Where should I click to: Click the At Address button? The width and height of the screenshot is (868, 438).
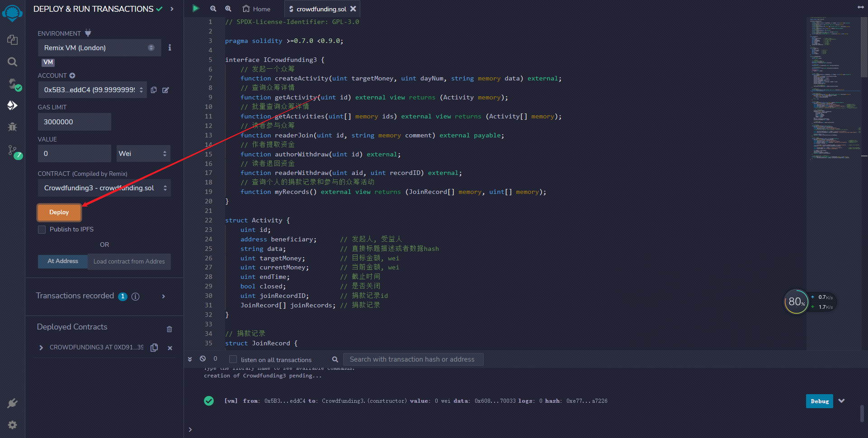tap(63, 261)
